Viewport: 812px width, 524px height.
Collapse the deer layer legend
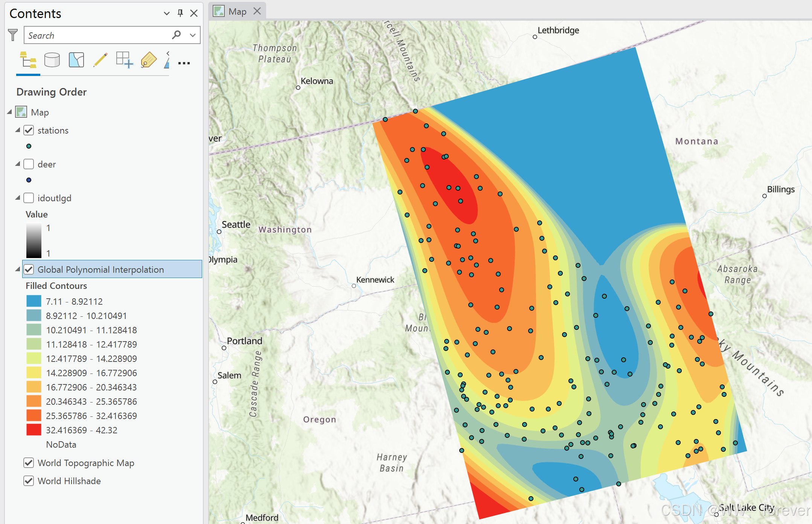coord(18,164)
